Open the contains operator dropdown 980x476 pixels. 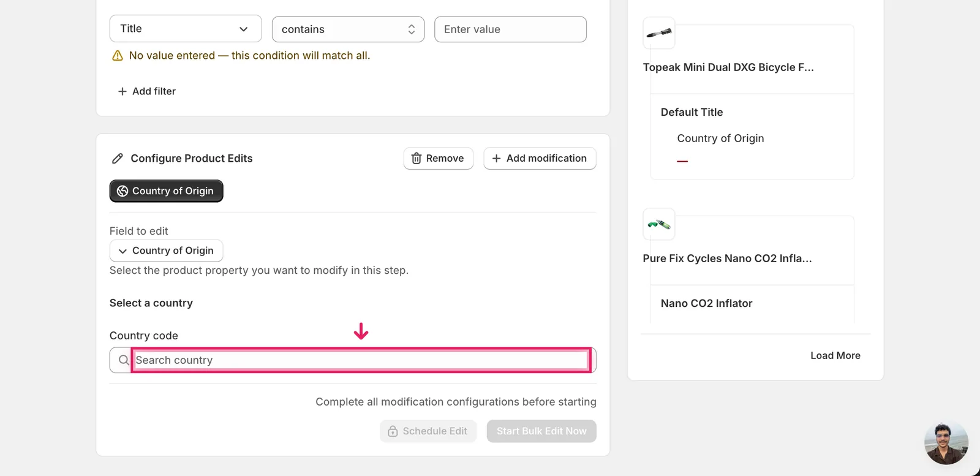point(348,29)
